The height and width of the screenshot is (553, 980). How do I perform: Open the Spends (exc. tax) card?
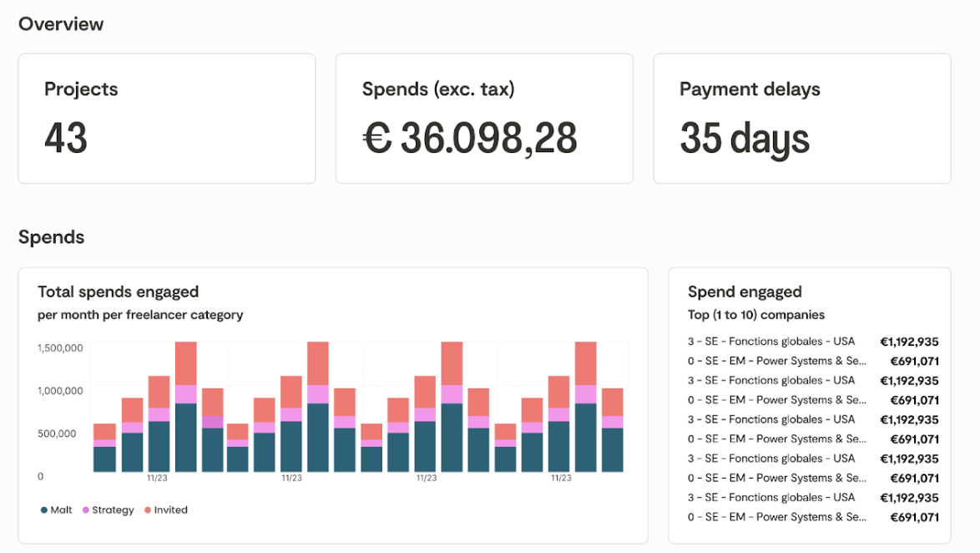click(484, 119)
